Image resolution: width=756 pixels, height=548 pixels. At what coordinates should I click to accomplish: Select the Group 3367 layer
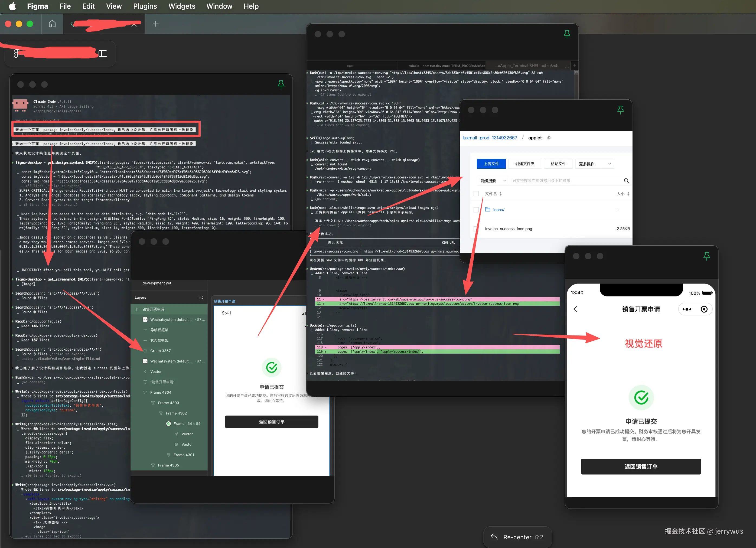[160, 351]
